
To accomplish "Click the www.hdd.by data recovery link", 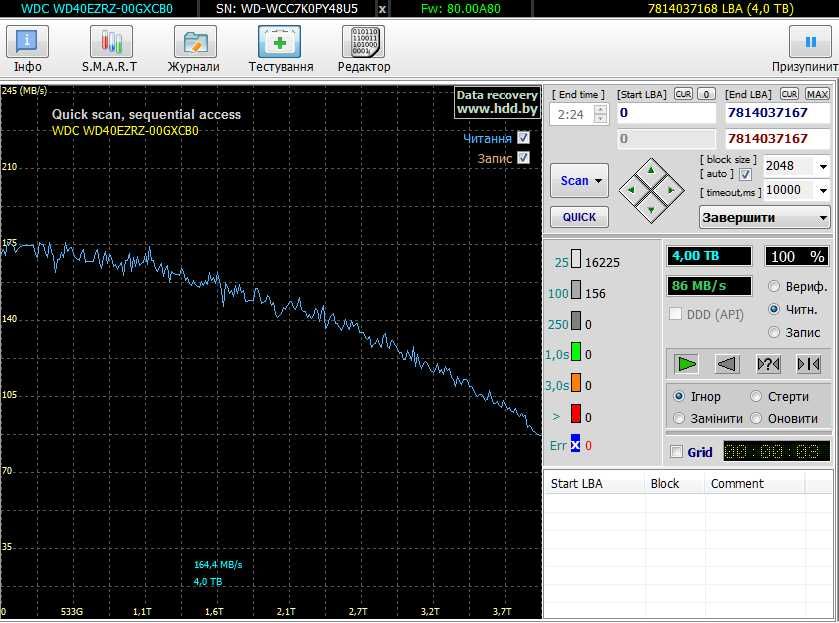I will (x=497, y=109).
